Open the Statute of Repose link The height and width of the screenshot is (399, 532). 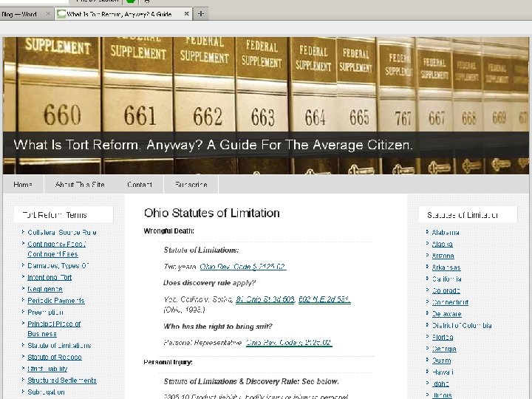pyautogui.click(x=55, y=357)
